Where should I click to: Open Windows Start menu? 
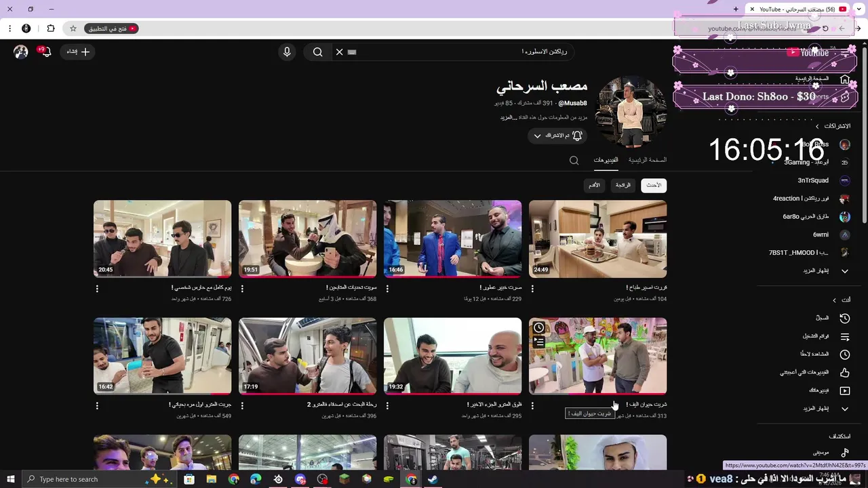pyautogui.click(x=10, y=479)
